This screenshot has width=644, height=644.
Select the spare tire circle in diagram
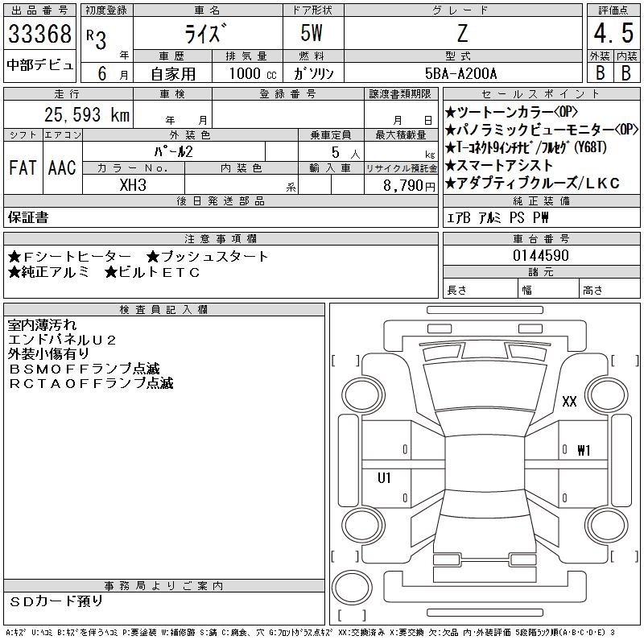coord(352,587)
